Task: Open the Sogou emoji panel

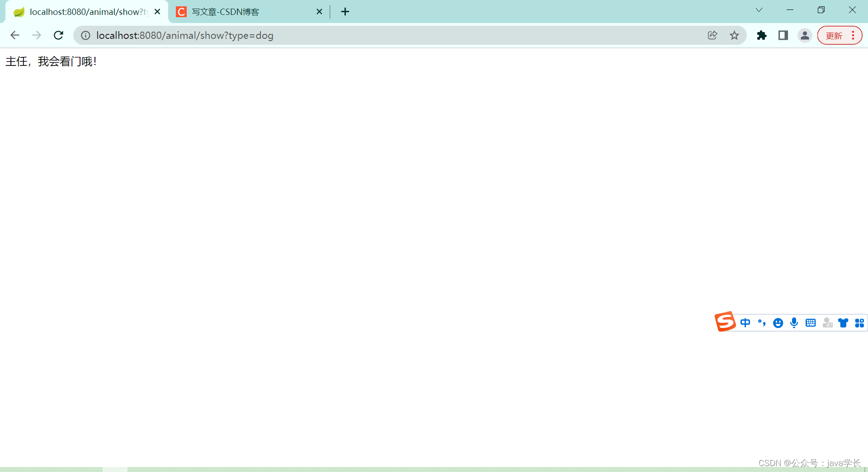Action: pos(778,322)
